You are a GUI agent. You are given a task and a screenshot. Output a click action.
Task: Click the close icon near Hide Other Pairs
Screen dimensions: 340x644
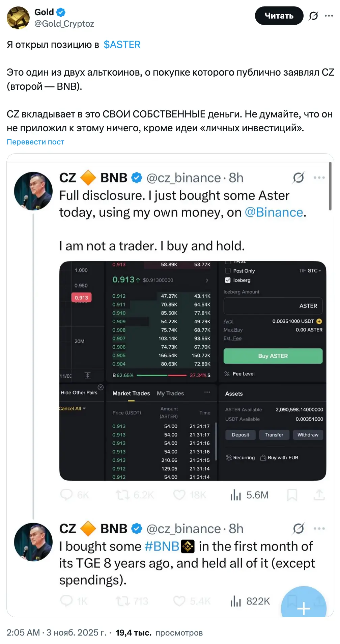click(101, 387)
